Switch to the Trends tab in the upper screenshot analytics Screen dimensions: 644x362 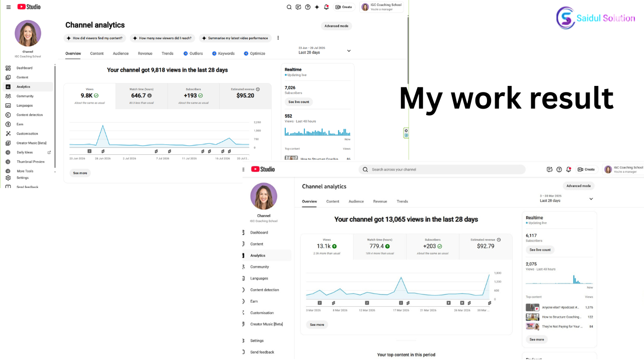tap(168, 53)
